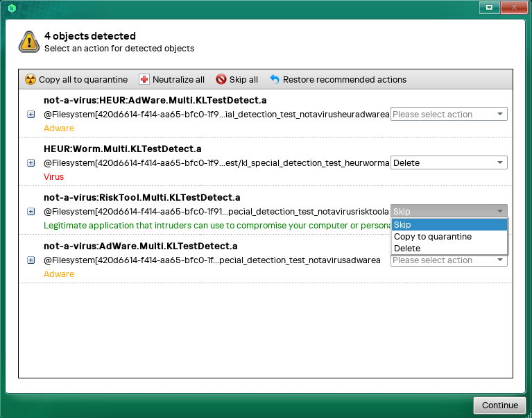Image resolution: width=532 pixels, height=418 pixels.
Task: Expand the RiskTool detection entry
Action: 31,212
